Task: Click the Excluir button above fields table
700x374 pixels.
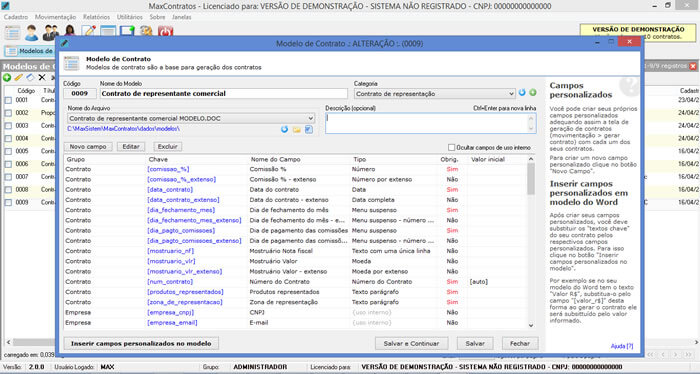Action: (x=167, y=146)
